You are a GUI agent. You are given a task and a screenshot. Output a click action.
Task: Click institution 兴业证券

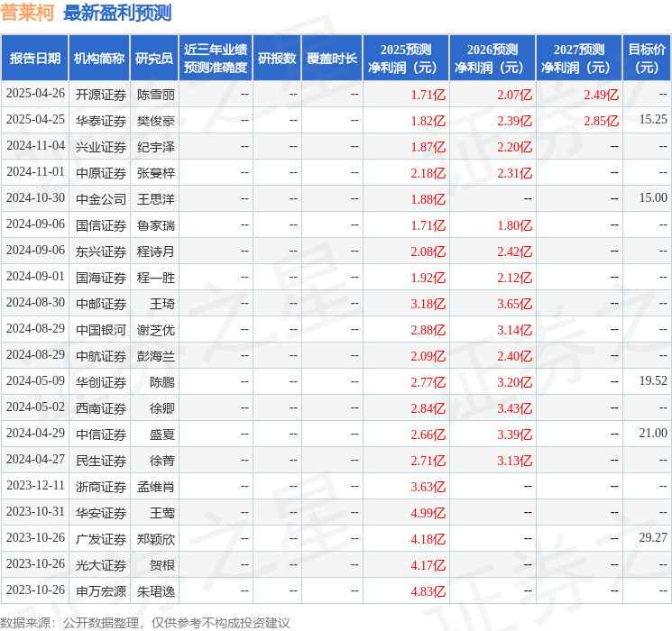click(x=101, y=147)
